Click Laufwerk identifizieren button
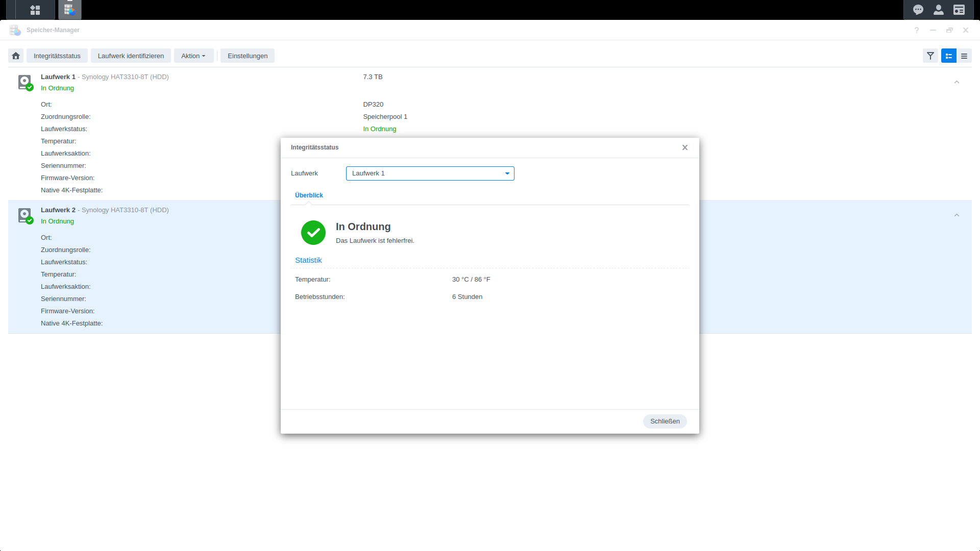The width and height of the screenshot is (980, 551). 131,56
